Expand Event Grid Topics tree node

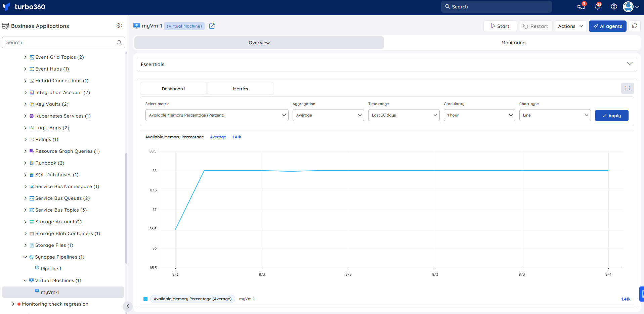[25, 57]
